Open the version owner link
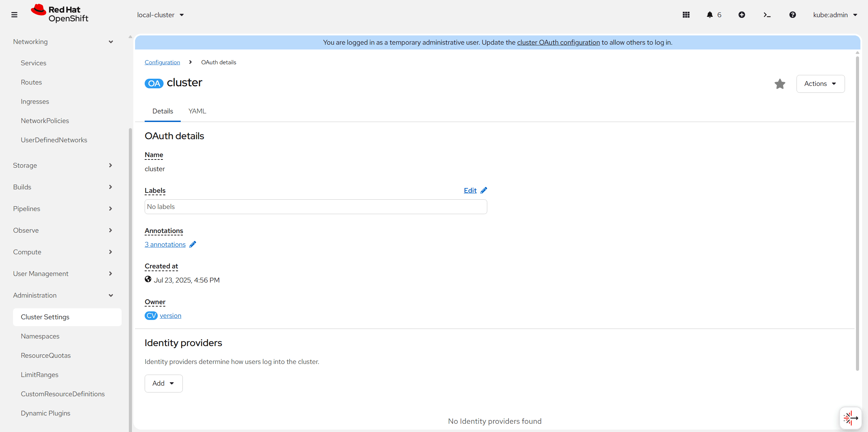The height and width of the screenshot is (432, 868). [x=170, y=315]
